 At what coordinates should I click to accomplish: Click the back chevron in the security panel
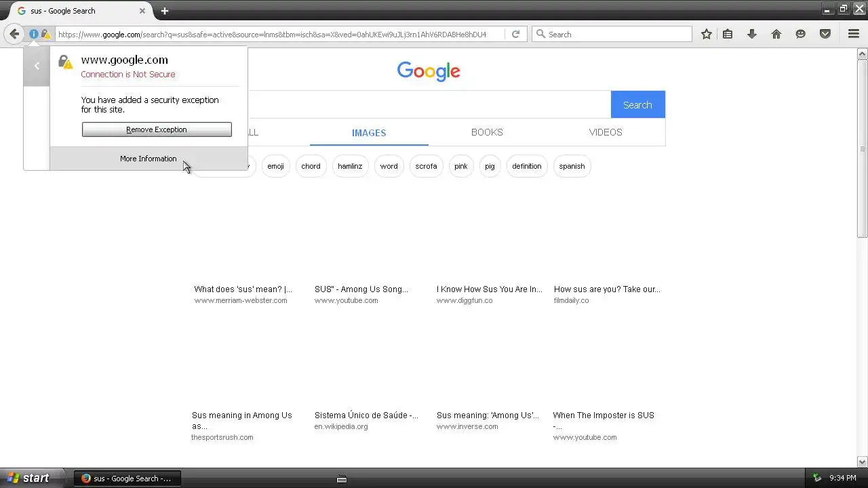coord(37,66)
